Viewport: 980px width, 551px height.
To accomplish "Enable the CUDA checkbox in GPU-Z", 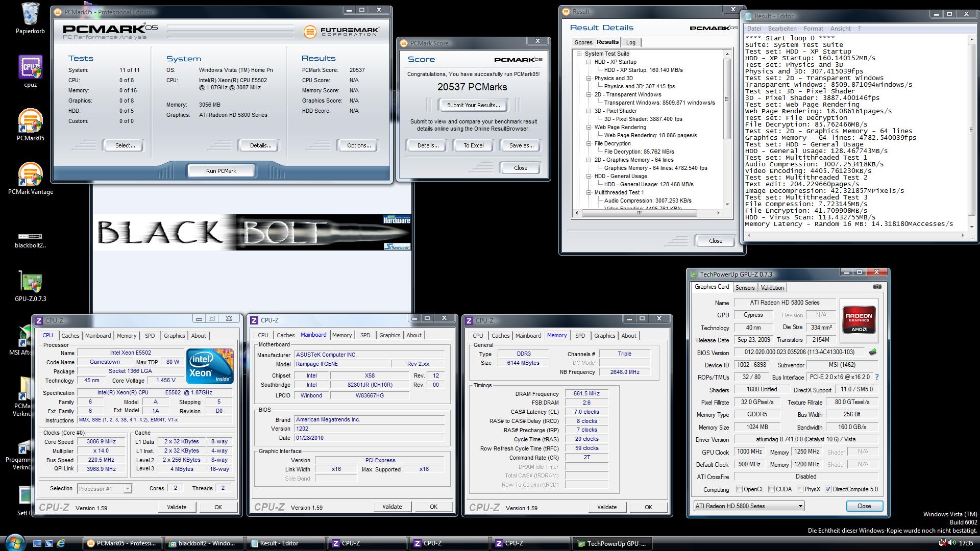I will pyautogui.click(x=771, y=489).
